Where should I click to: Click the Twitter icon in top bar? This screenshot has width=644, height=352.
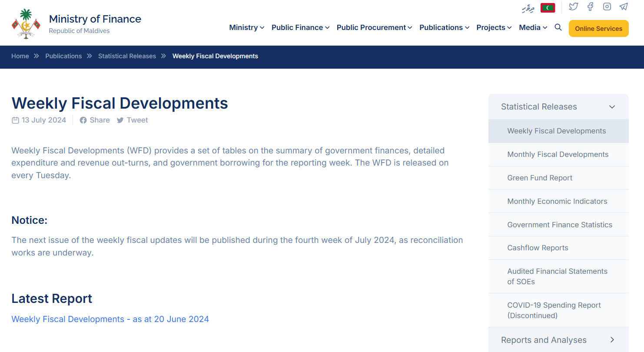pos(574,7)
